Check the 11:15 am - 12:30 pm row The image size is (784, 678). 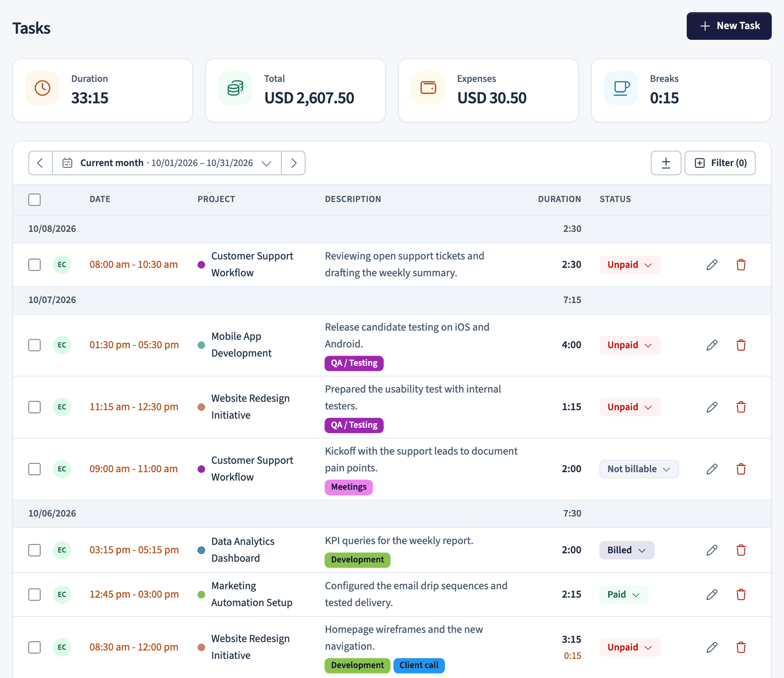click(34, 407)
